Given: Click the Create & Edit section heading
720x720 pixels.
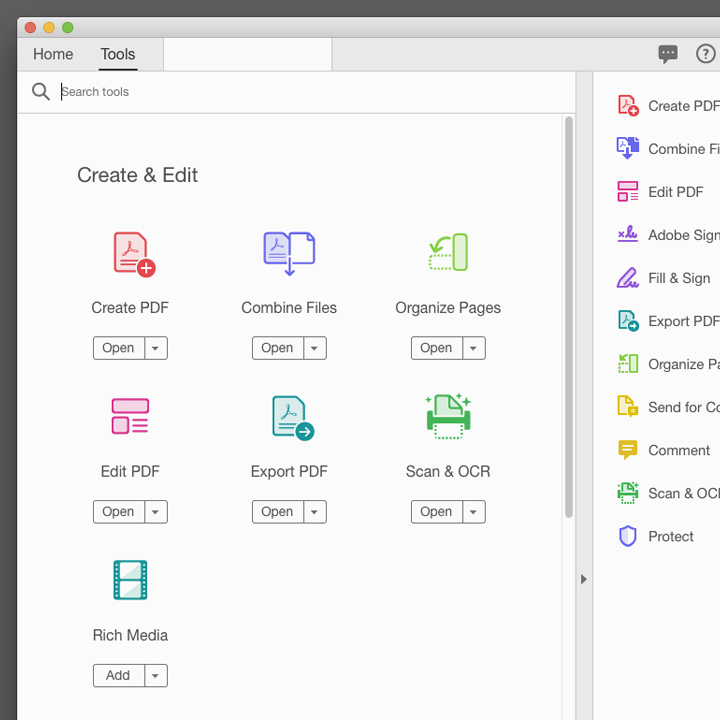Looking at the screenshot, I should point(137,175).
